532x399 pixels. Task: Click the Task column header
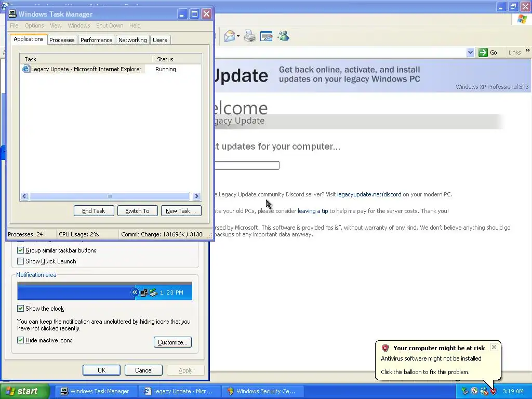click(86, 59)
